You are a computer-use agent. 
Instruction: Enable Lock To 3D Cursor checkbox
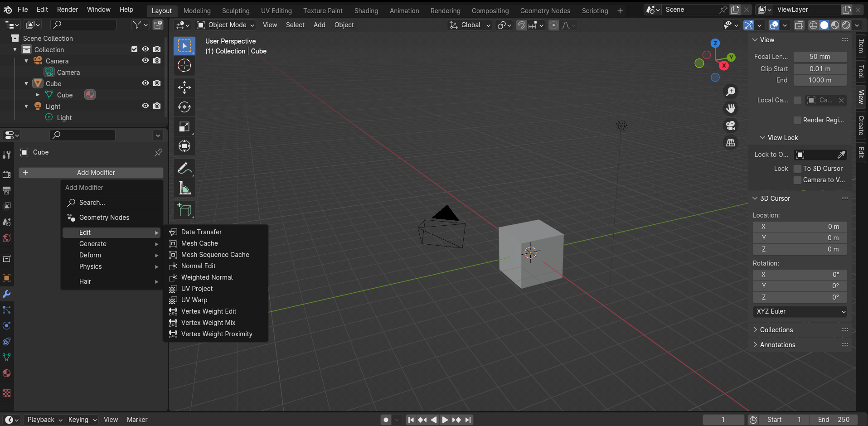[x=798, y=169]
